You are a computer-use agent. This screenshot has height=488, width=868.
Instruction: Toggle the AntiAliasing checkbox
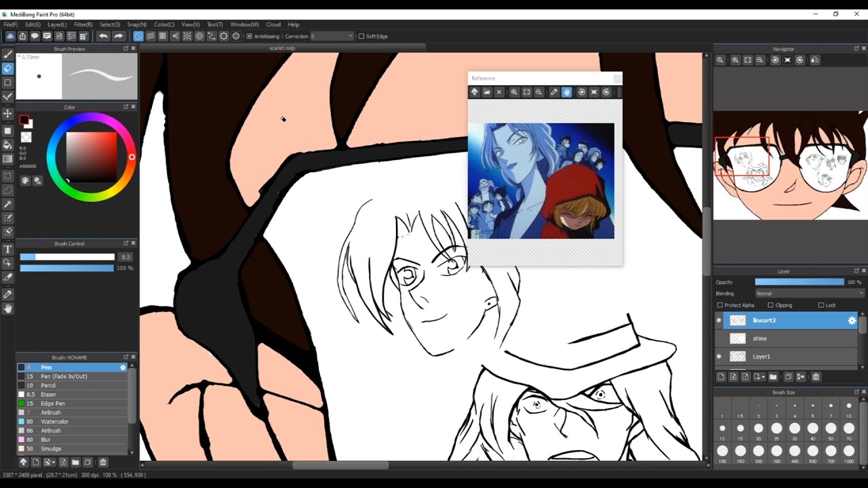(x=250, y=36)
